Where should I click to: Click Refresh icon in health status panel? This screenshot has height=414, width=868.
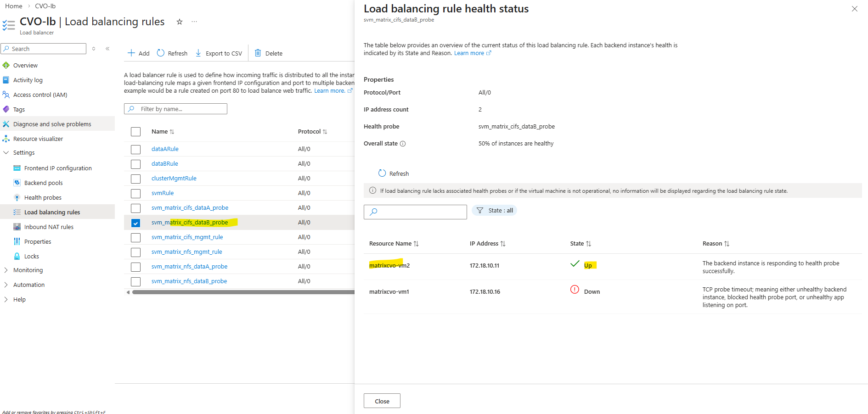[382, 173]
